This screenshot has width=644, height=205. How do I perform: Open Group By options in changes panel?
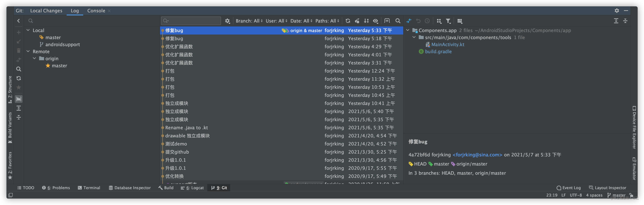point(439,21)
